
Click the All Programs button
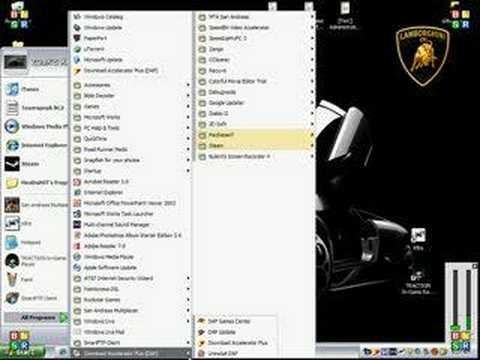(x=36, y=318)
